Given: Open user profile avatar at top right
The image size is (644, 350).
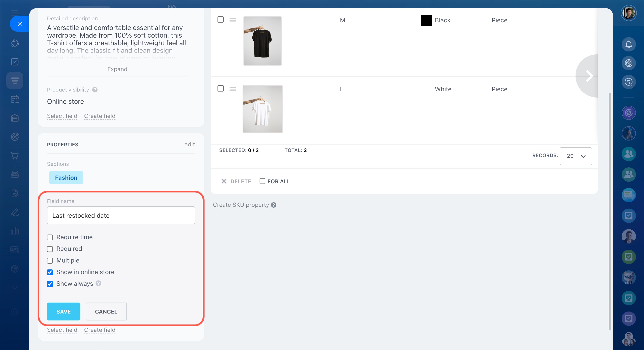Looking at the screenshot, I should pos(628,13).
